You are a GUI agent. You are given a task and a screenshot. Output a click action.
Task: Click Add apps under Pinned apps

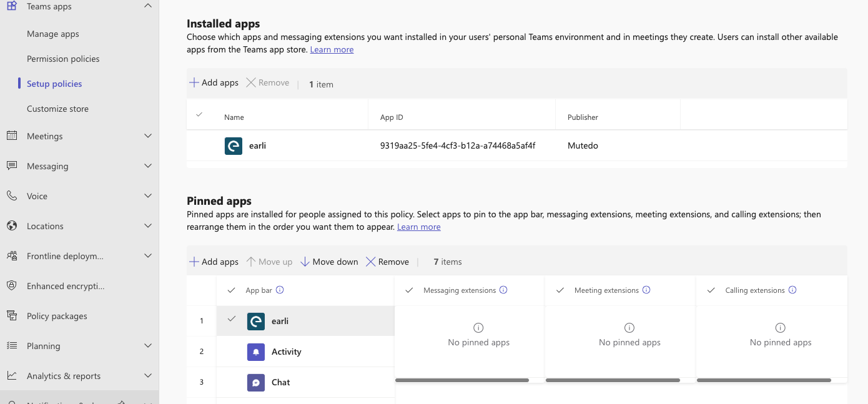click(214, 262)
